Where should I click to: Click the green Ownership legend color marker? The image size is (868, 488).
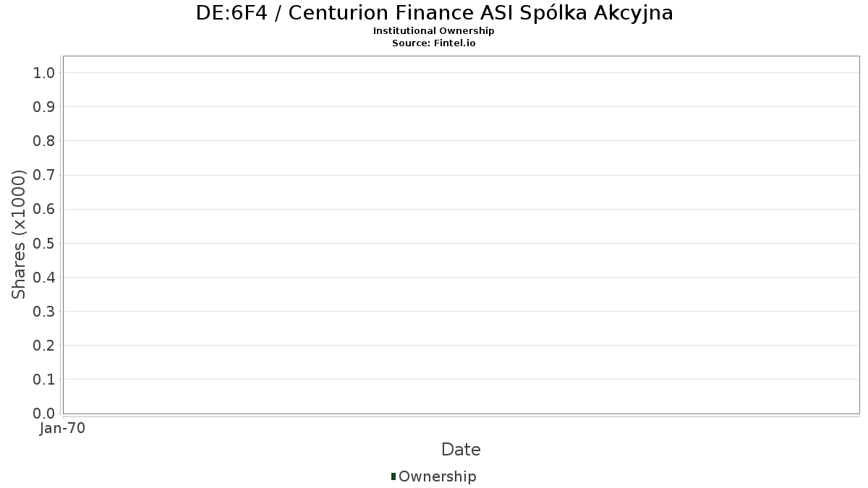[x=393, y=476]
